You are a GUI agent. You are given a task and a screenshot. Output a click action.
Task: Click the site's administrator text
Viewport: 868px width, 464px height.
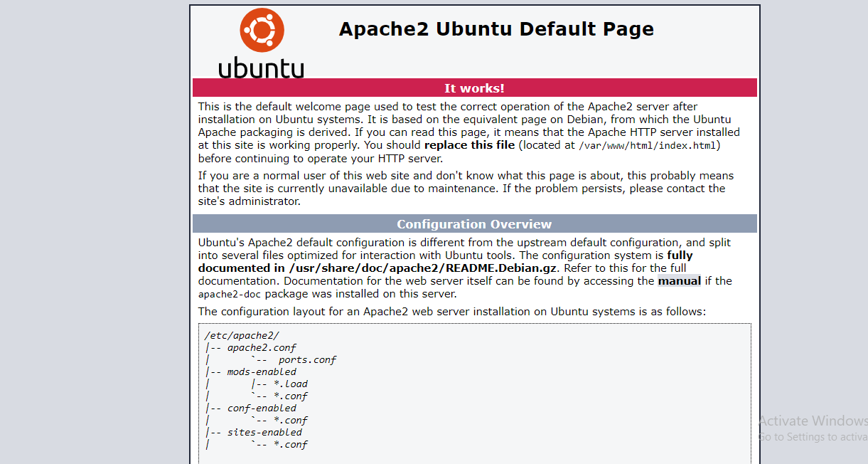click(x=250, y=201)
